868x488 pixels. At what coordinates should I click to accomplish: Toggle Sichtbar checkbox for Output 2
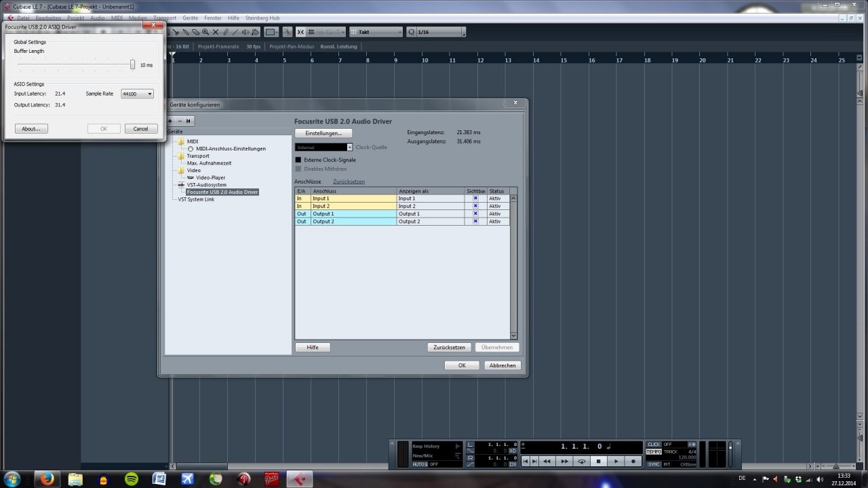pos(475,222)
